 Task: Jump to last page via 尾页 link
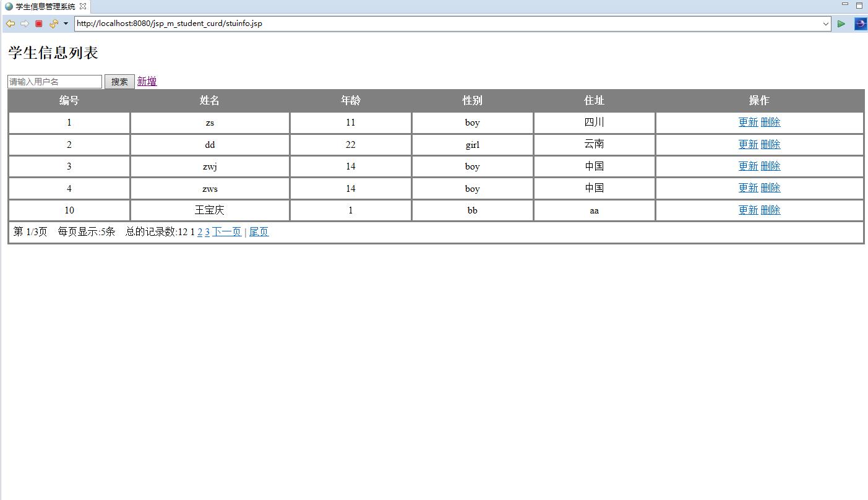point(259,231)
